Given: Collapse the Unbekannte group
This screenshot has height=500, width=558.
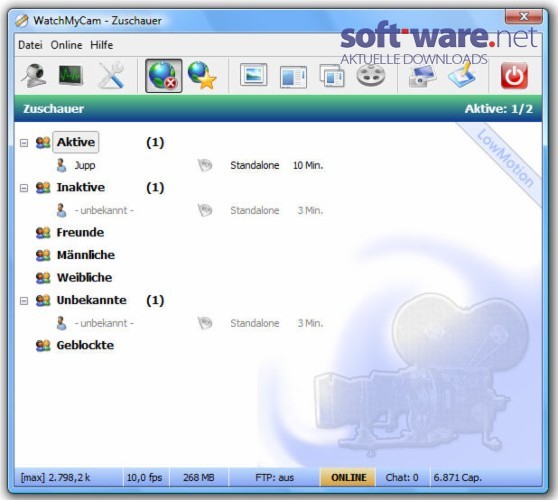Looking at the screenshot, I should point(24,301).
